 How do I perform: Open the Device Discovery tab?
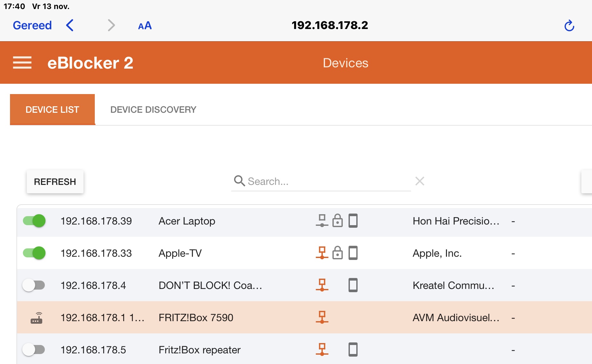click(x=153, y=110)
